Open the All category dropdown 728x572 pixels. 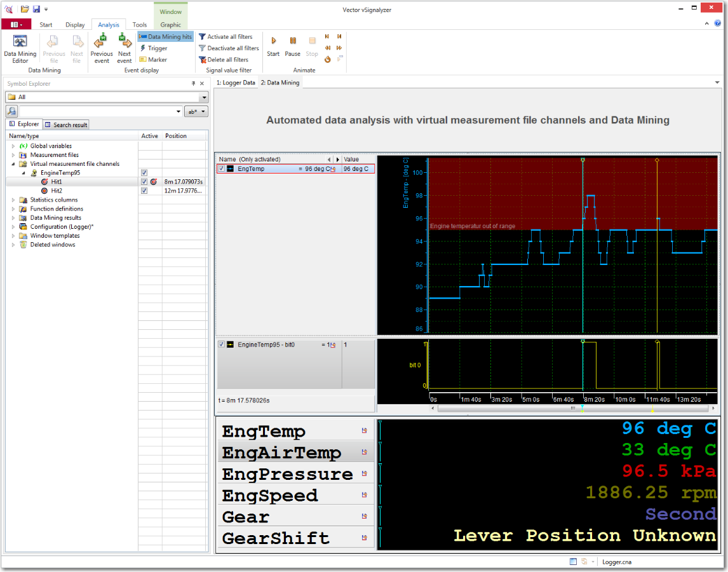tap(204, 97)
